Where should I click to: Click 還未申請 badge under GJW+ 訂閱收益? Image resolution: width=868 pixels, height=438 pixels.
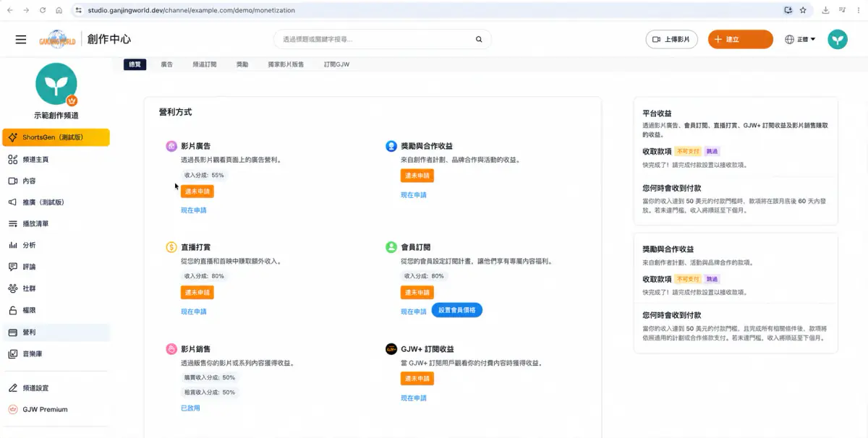click(x=417, y=379)
